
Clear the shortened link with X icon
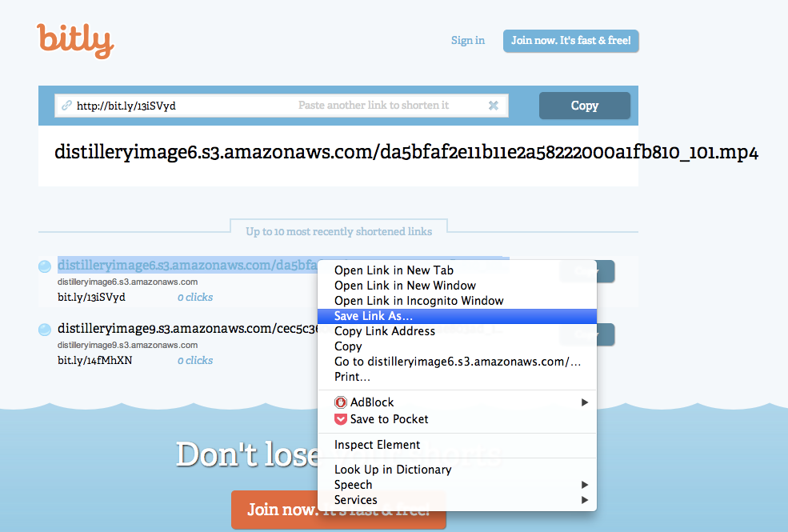pyautogui.click(x=494, y=106)
